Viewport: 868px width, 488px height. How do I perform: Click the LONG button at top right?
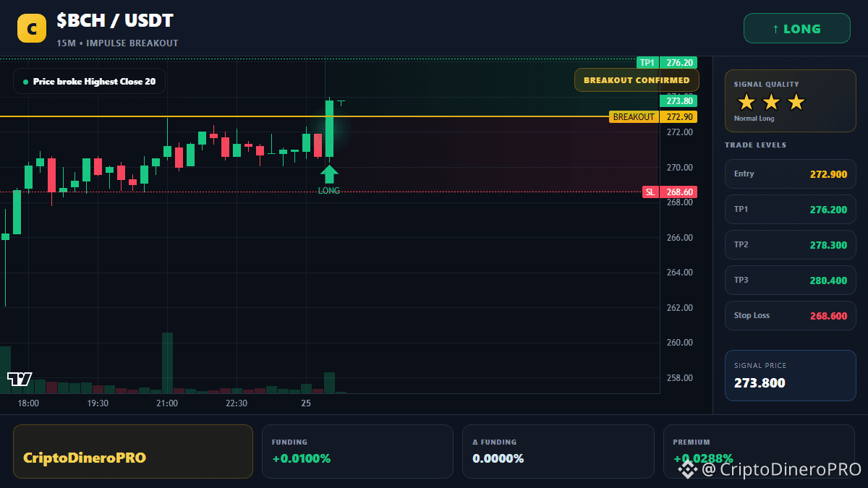[797, 29]
